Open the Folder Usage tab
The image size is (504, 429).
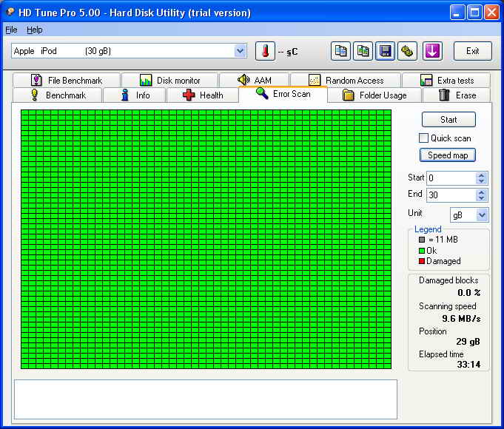coord(374,95)
